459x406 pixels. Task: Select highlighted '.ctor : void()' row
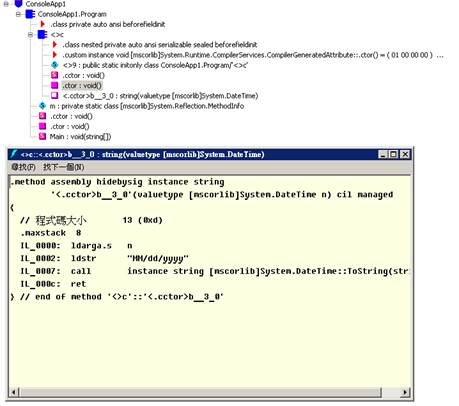click(82, 85)
